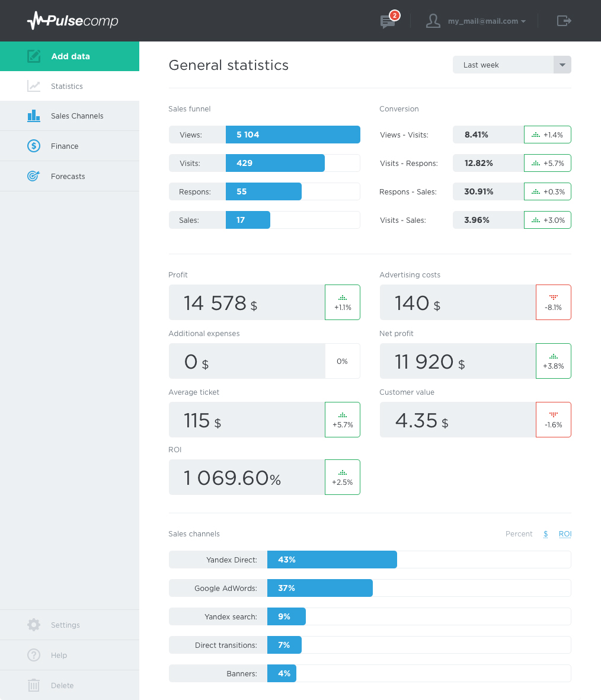This screenshot has width=601, height=700.
Task: Open the messages notification icon
Action: click(x=388, y=22)
